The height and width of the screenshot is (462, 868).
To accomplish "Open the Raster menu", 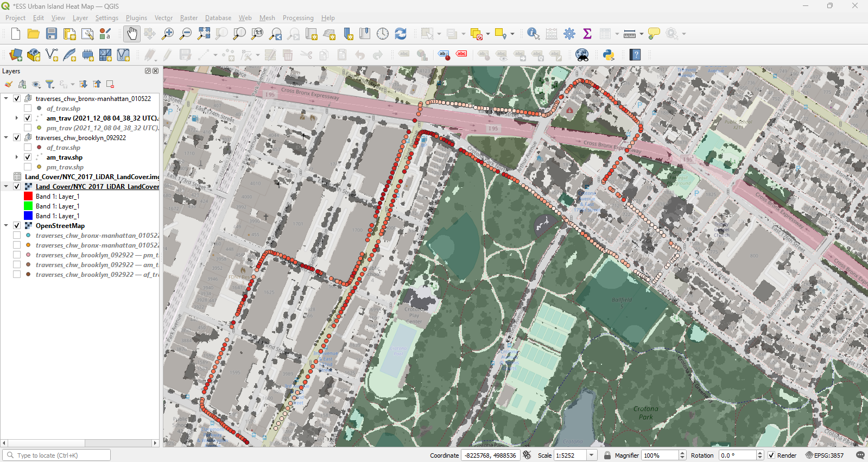I will [189, 18].
